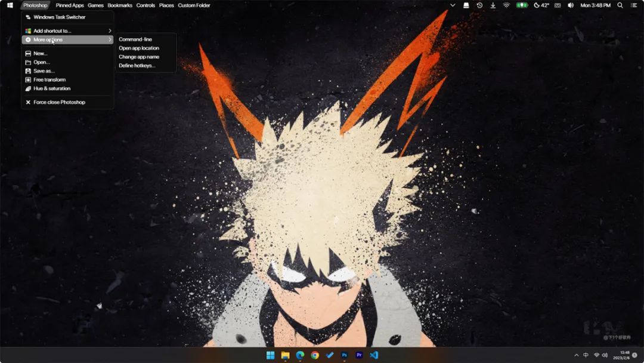Expand hidden icons chevron in top bar
Image resolution: width=644 pixels, height=363 pixels.
(x=453, y=5)
